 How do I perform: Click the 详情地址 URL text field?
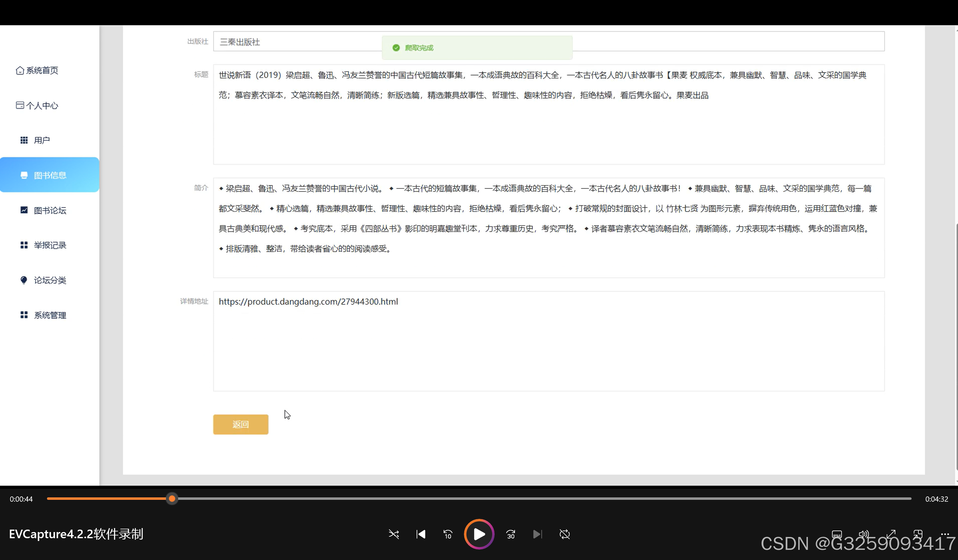click(x=548, y=341)
